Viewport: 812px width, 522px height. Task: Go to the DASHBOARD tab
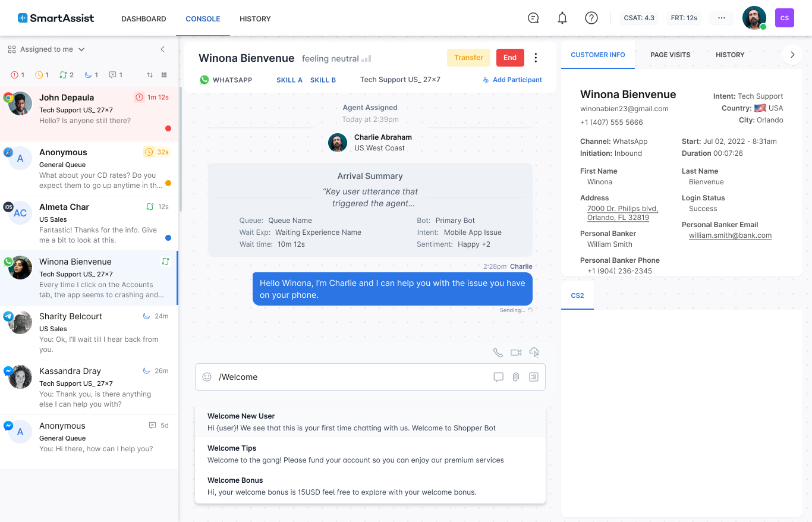pos(144,18)
